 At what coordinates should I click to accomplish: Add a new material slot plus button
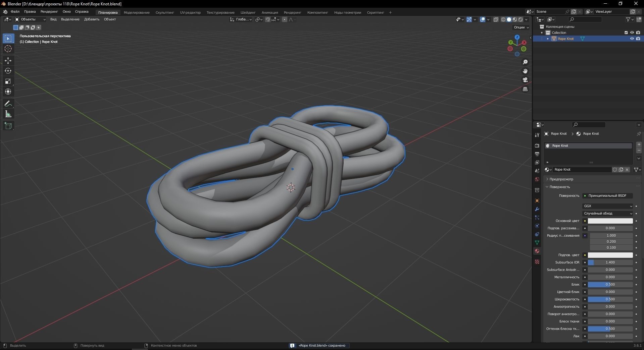[x=639, y=144]
